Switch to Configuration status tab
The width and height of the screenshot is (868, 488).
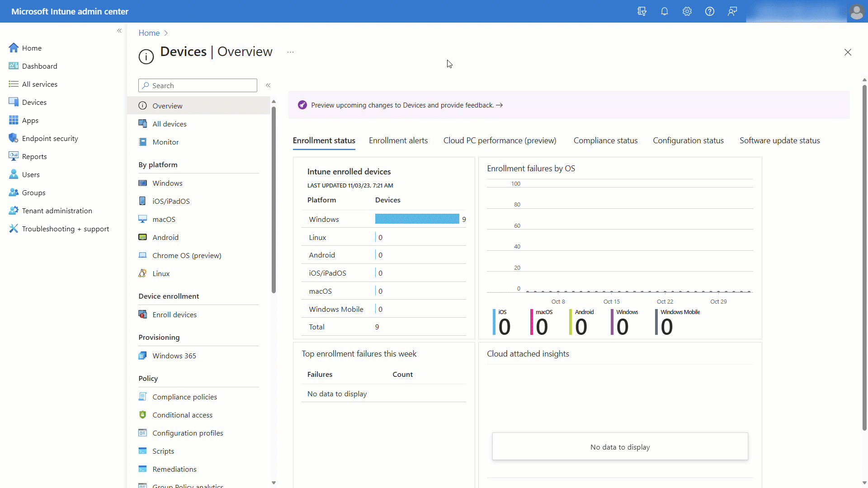(688, 141)
